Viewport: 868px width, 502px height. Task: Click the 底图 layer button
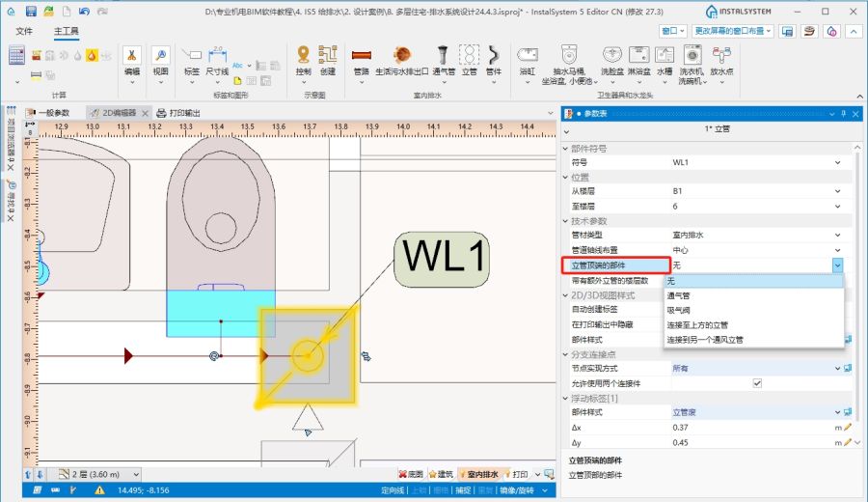coord(410,474)
